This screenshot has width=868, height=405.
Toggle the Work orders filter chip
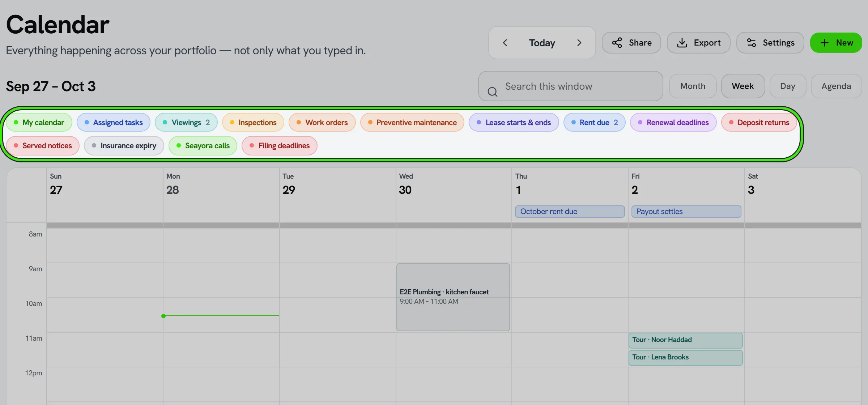pos(322,122)
